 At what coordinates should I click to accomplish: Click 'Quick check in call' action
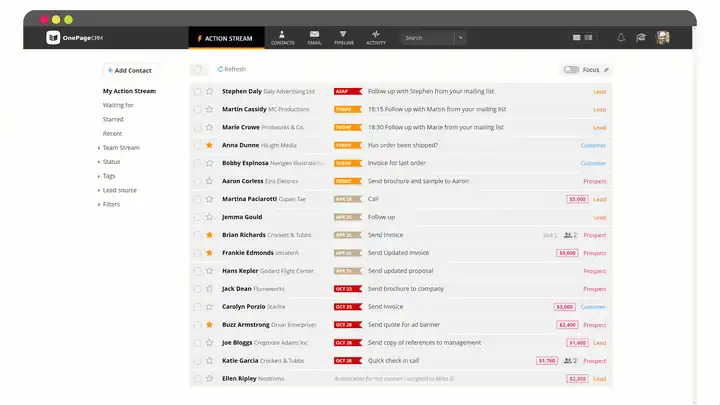point(393,360)
